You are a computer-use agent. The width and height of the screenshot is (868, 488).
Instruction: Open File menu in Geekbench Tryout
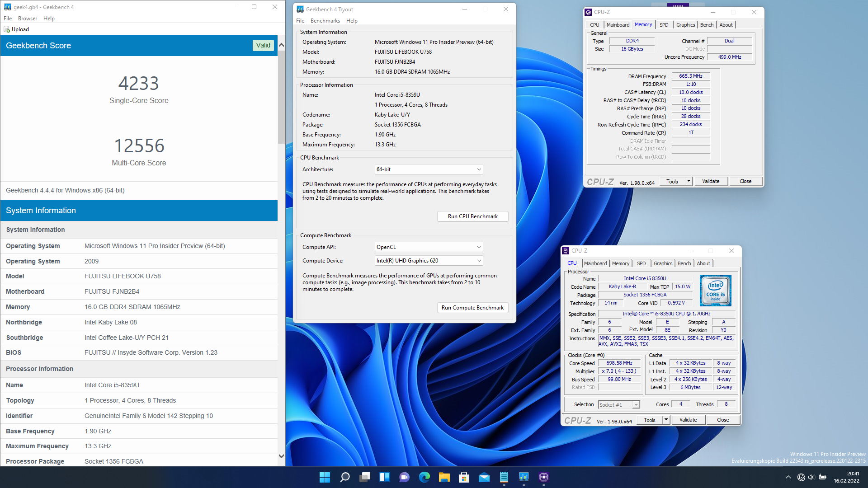[x=300, y=21]
